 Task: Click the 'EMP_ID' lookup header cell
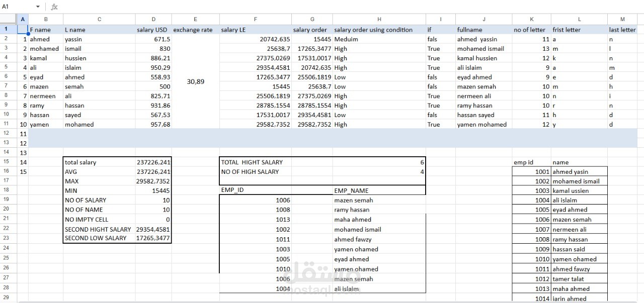[x=255, y=190]
